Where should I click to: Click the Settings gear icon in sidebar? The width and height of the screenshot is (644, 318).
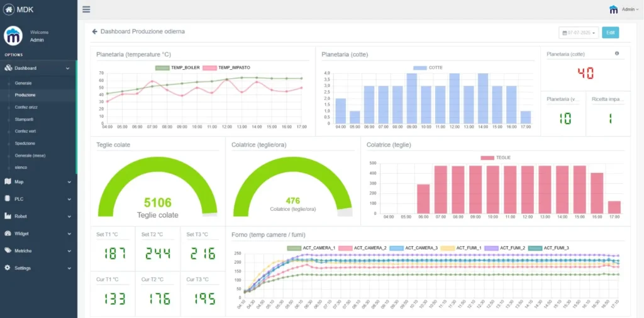(9, 268)
